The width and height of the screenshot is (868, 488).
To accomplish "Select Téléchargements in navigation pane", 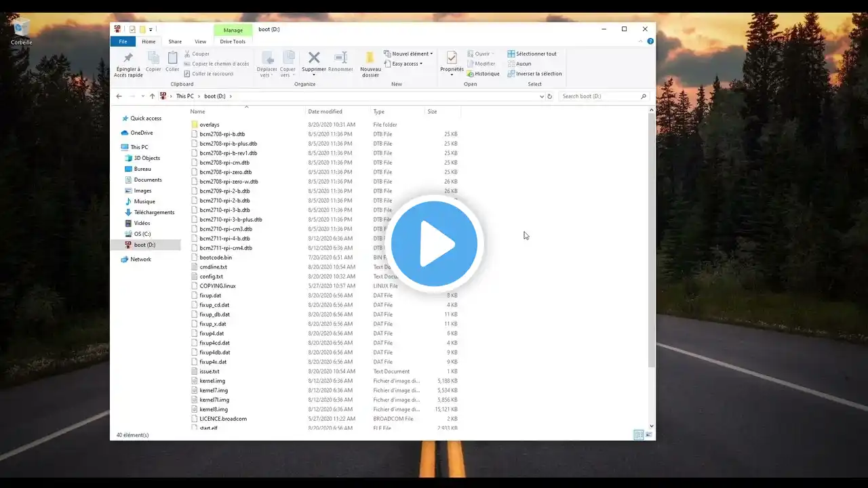I will (x=154, y=212).
